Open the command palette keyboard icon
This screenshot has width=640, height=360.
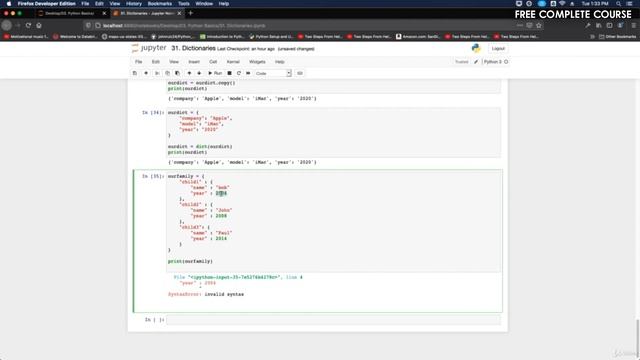300,73
